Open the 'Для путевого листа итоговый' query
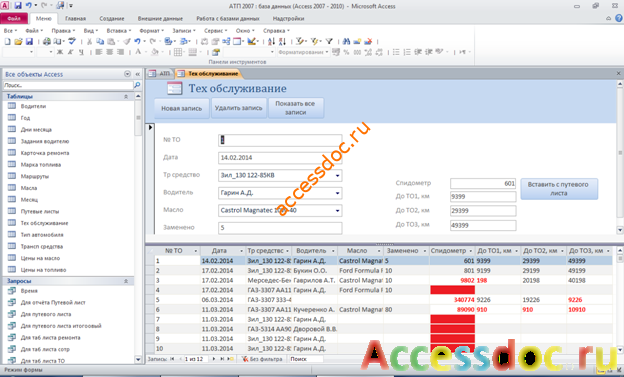 [x=61, y=326]
